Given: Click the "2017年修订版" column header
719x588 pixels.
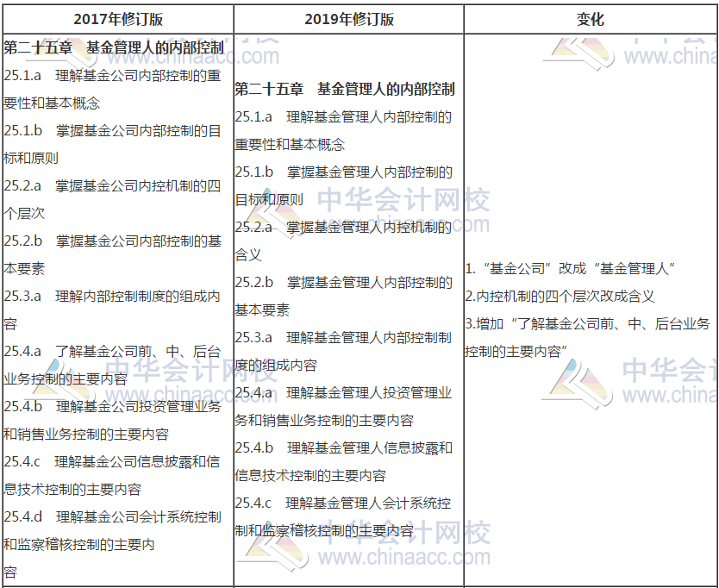Looking at the screenshot, I should (x=117, y=19).
